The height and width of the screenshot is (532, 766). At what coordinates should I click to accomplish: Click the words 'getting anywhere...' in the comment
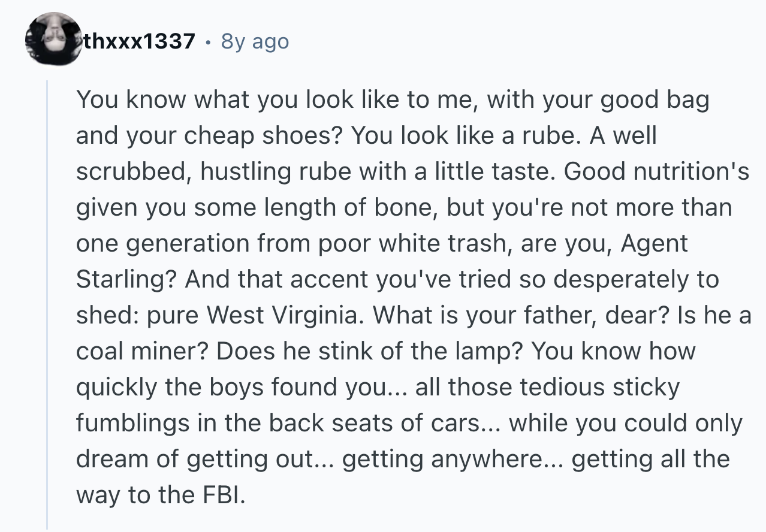(454, 460)
